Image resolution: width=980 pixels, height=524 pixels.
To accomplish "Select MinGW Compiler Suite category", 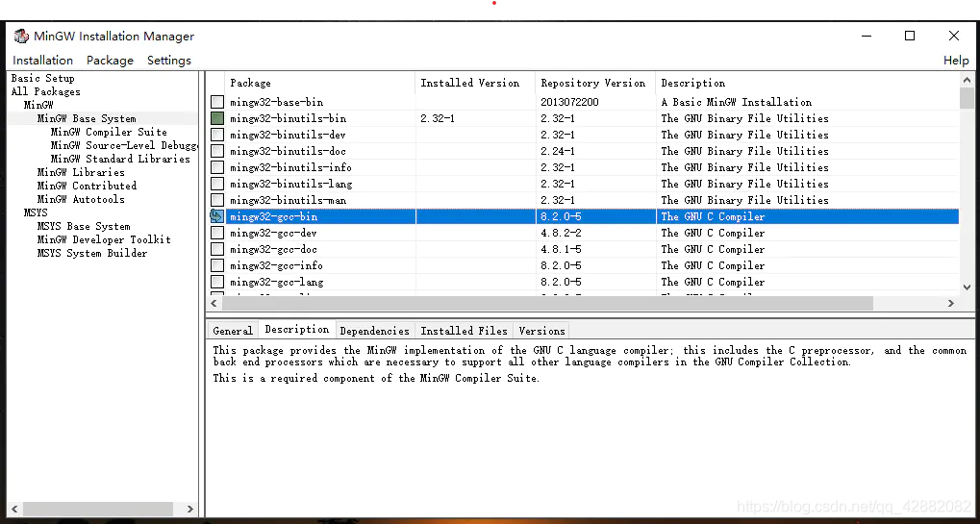I will (109, 132).
